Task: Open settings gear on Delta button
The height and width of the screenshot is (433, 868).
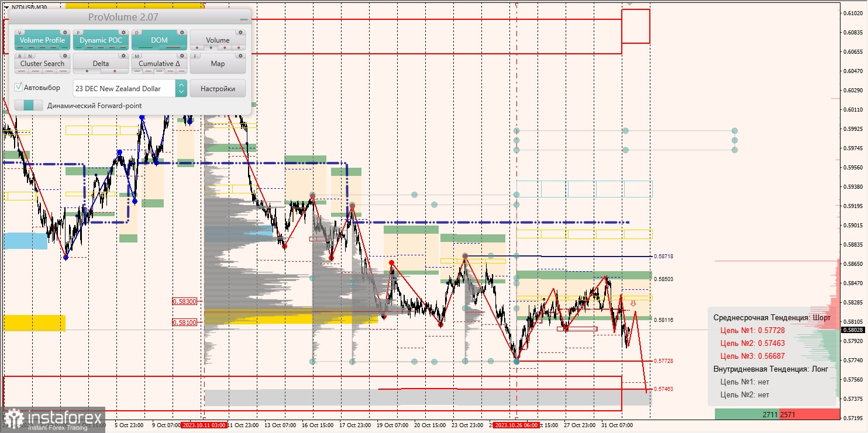Action: (x=123, y=56)
